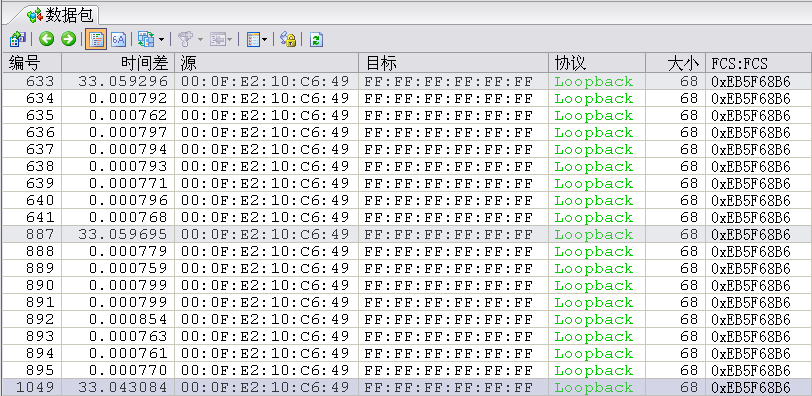812x396 pixels.
Task: Click the tab's packet cubes icon
Action: [35, 16]
